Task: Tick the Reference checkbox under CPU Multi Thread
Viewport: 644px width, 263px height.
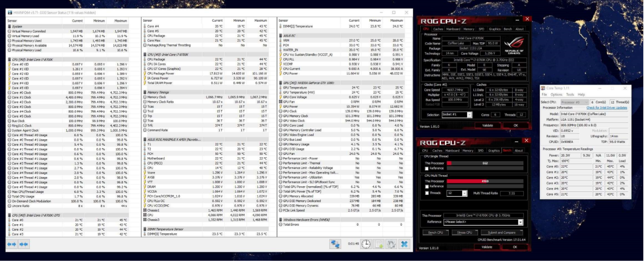Action: click(x=427, y=187)
